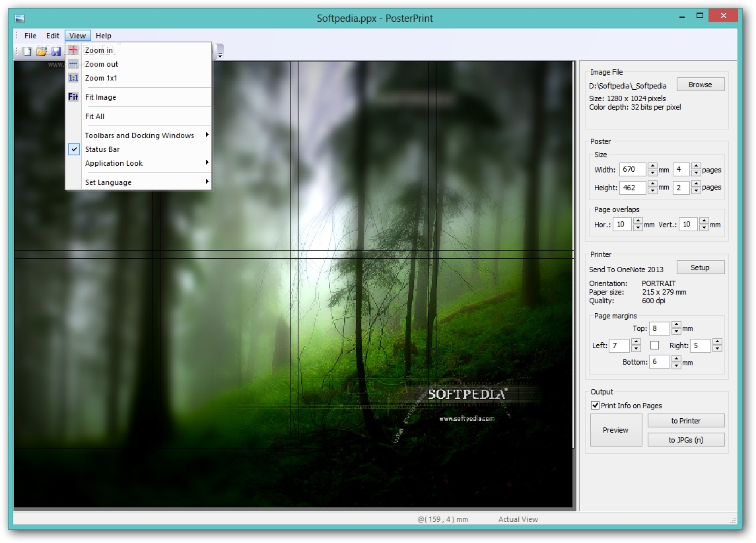Click the Zoom out minus icon
Screen dimensions: 756x543
pos(73,64)
